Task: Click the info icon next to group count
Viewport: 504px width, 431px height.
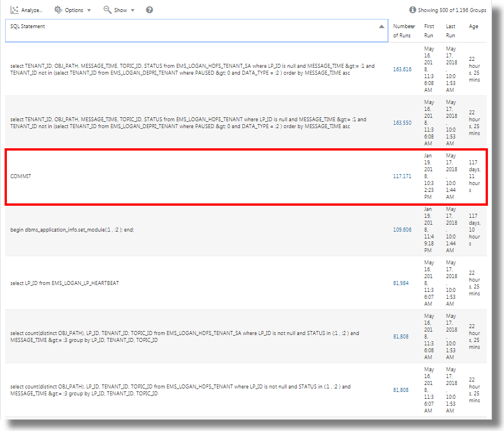Action: pos(412,10)
